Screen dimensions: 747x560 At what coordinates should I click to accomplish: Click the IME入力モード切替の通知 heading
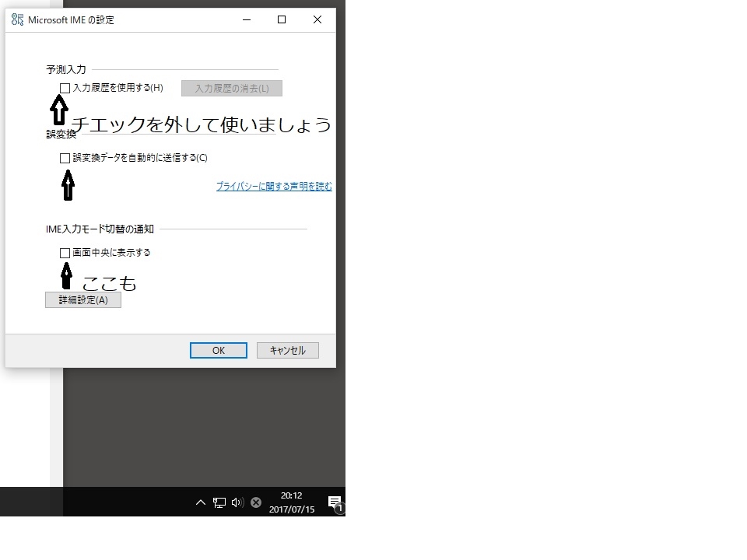coord(100,229)
